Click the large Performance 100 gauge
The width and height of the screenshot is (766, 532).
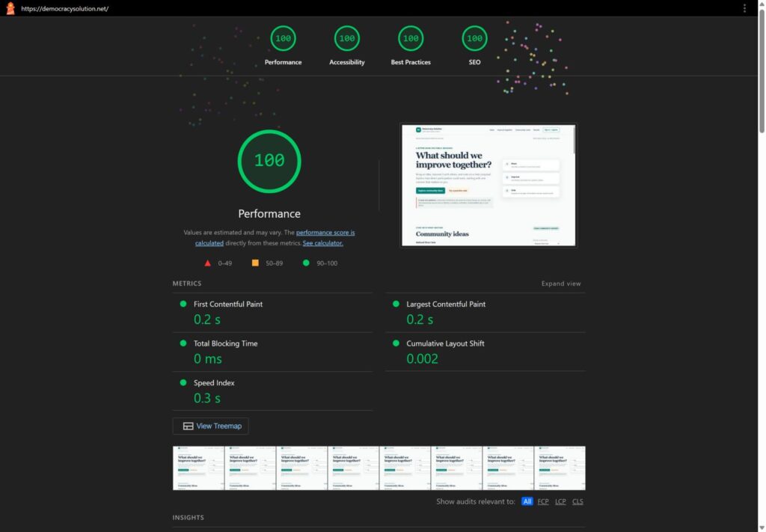tap(269, 161)
